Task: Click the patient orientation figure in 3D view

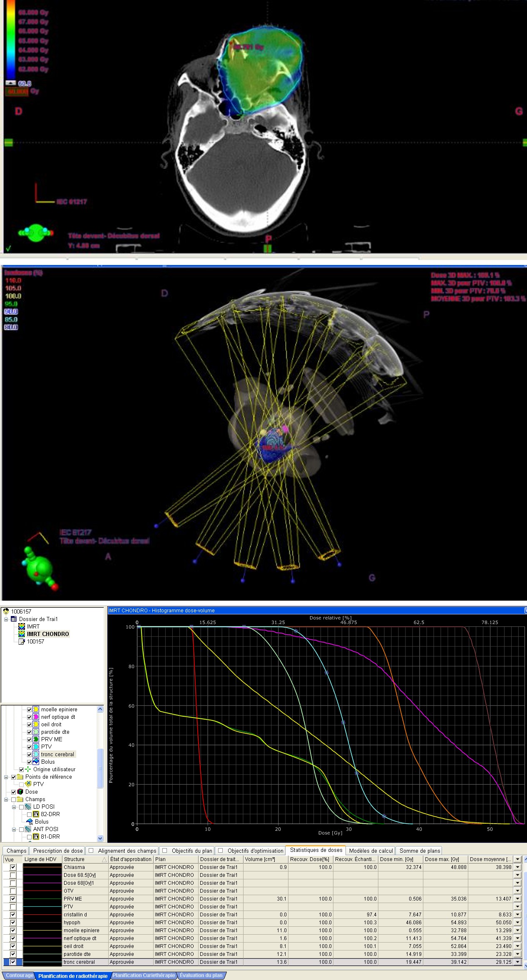Action: pos(40,569)
